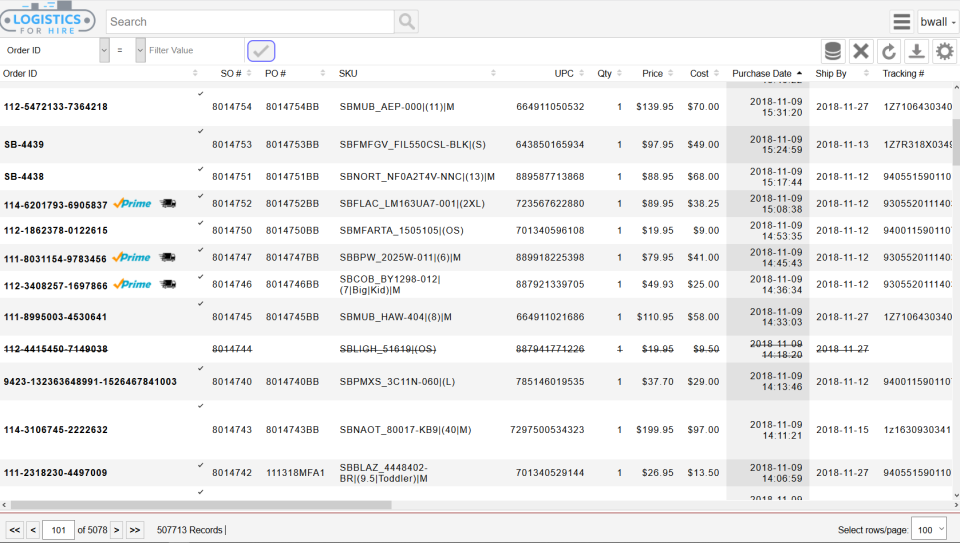Toggle checkmark for order SB-4439
960x543 pixels.
pyautogui.click(x=200, y=131)
